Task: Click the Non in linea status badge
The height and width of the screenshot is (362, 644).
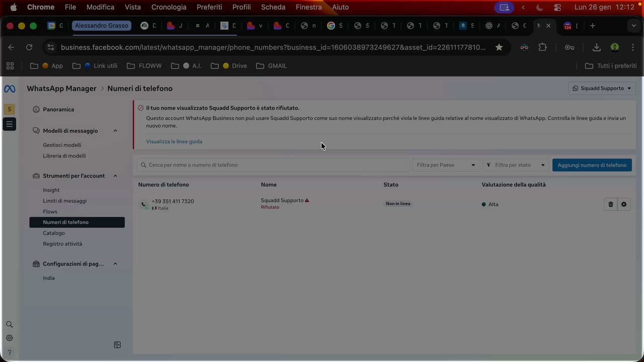Action: click(398, 204)
